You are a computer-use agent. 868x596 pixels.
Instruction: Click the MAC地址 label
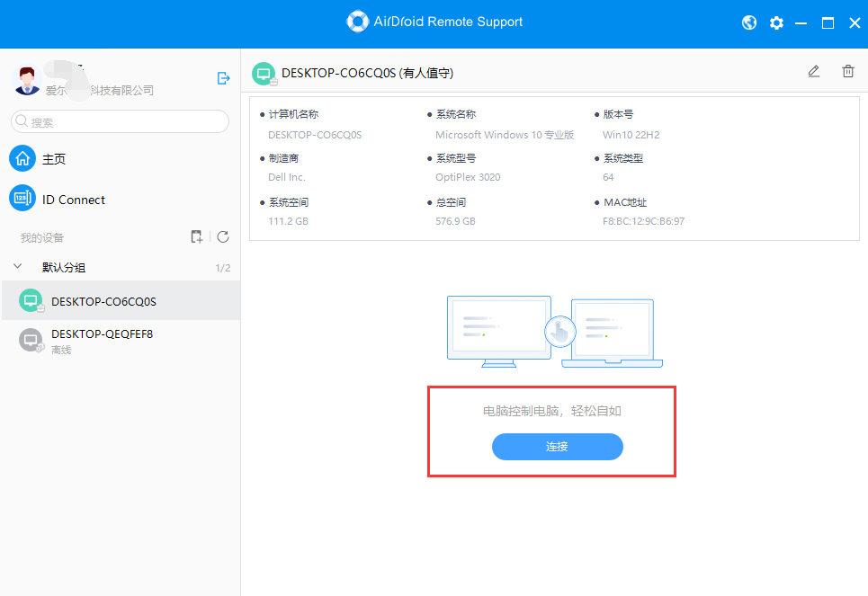tap(625, 202)
